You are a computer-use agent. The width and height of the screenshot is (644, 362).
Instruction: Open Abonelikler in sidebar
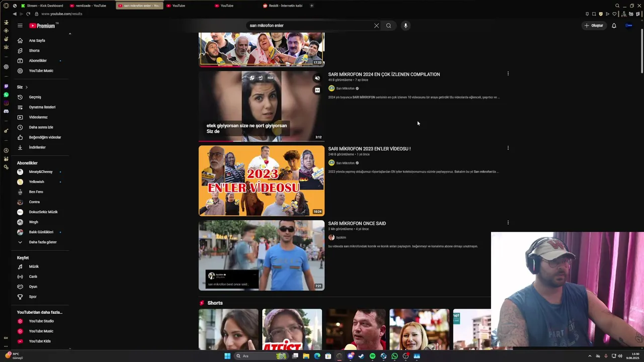tap(38, 61)
